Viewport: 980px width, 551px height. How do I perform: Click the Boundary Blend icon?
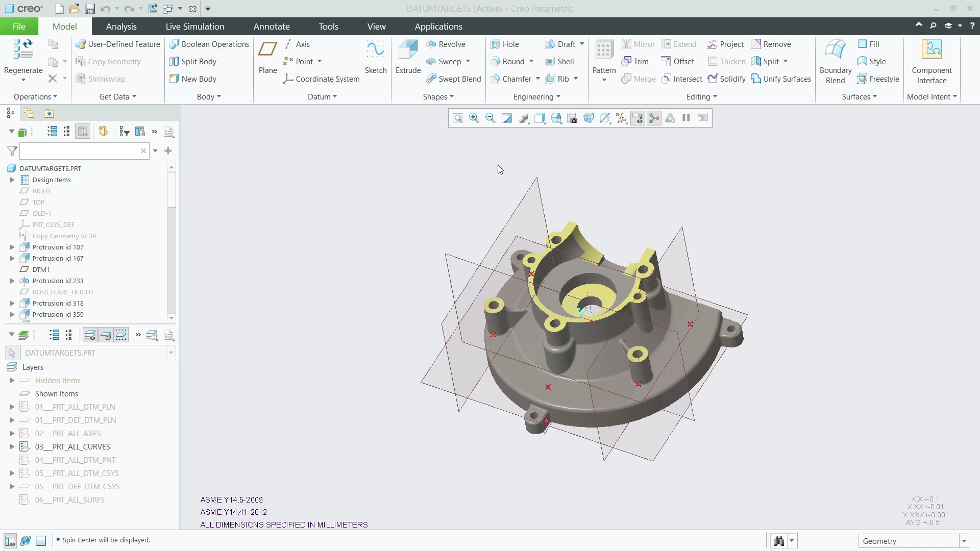pos(835,50)
